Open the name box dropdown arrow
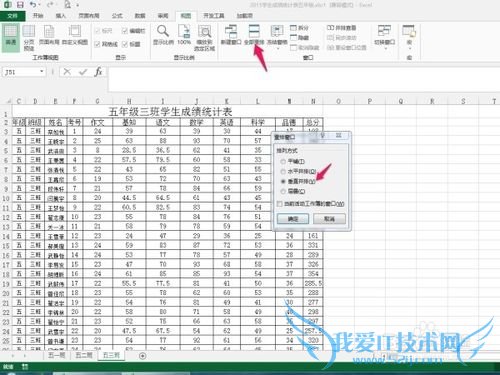The image size is (500, 375). 41,71
